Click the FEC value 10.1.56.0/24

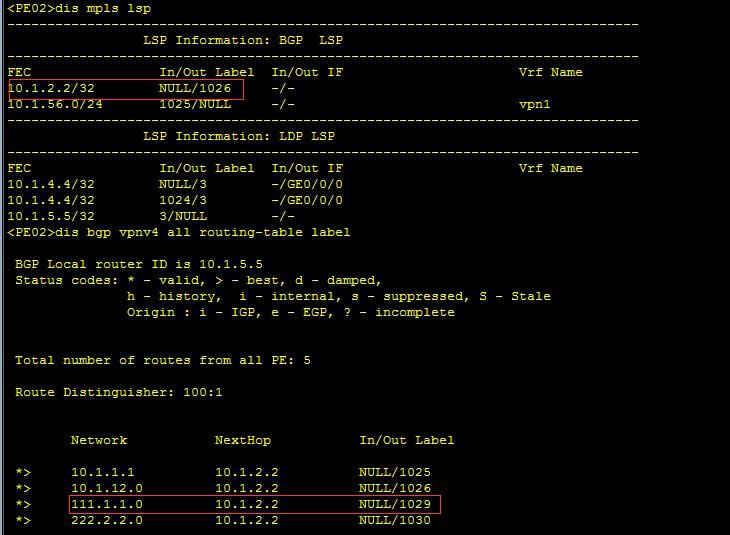pos(55,104)
